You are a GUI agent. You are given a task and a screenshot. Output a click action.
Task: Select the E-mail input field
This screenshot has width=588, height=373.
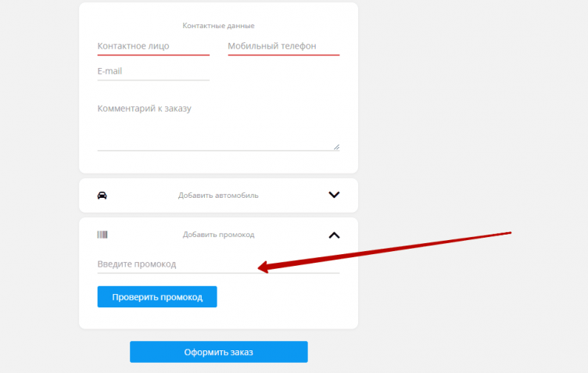point(153,71)
